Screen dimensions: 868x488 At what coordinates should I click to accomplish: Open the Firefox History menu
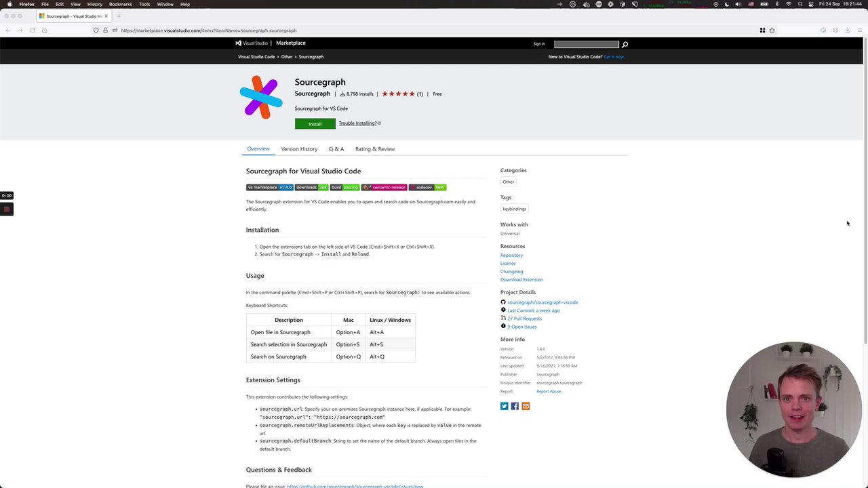(x=95, y=4)
